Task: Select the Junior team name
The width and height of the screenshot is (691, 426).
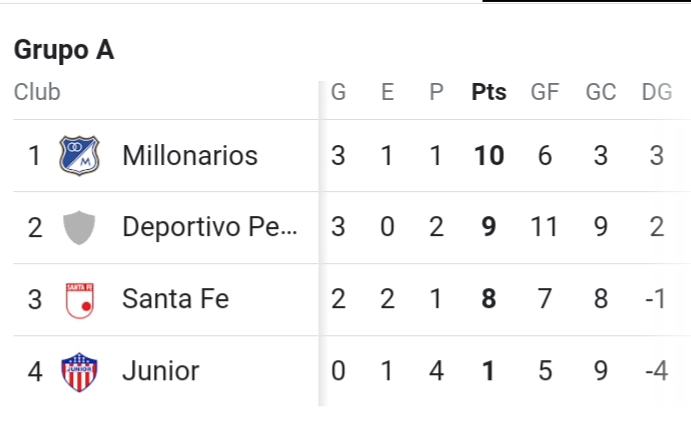Action: 160,372
